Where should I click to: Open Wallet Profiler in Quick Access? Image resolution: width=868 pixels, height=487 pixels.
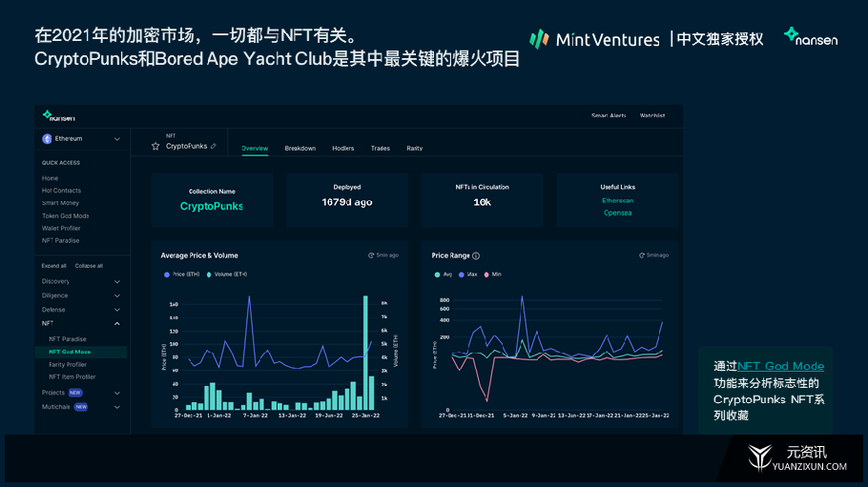click(x=61, y=228)
